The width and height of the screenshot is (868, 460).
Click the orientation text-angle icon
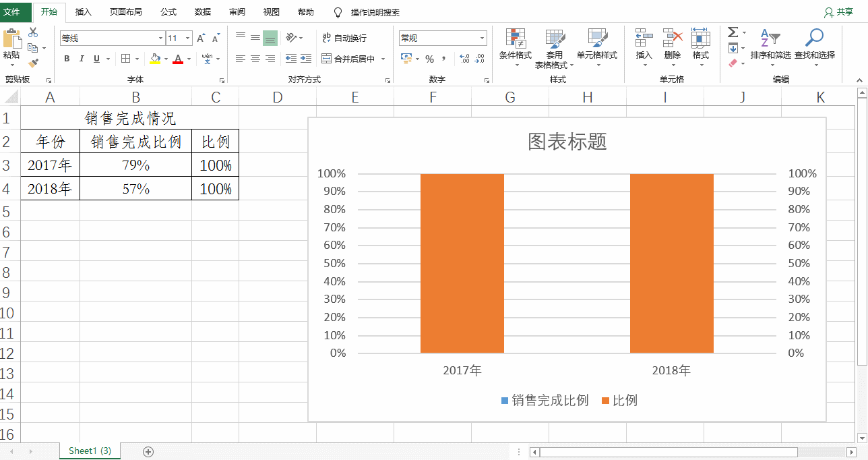pyautogui.click(x=291, y=38)
